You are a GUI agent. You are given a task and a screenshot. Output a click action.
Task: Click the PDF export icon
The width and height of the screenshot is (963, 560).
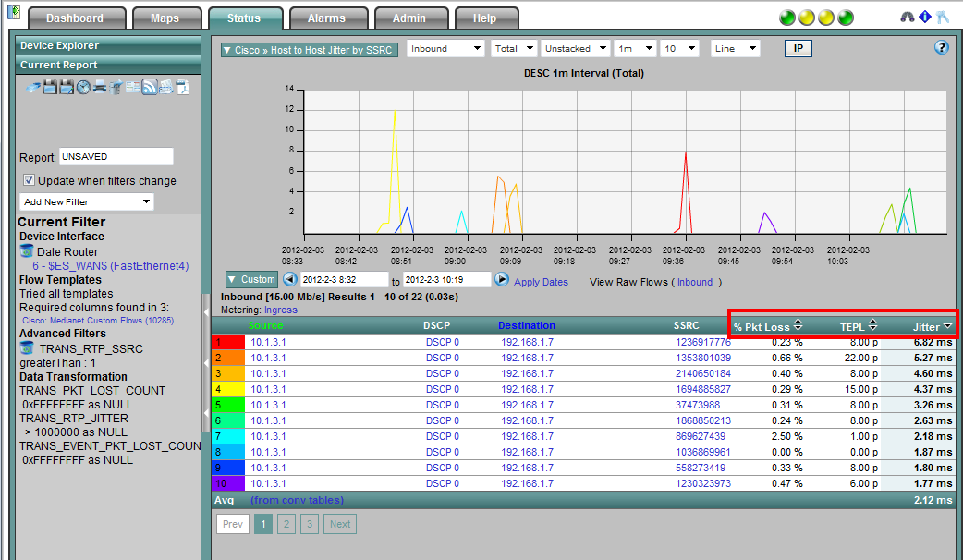click(x=183, y=88)
